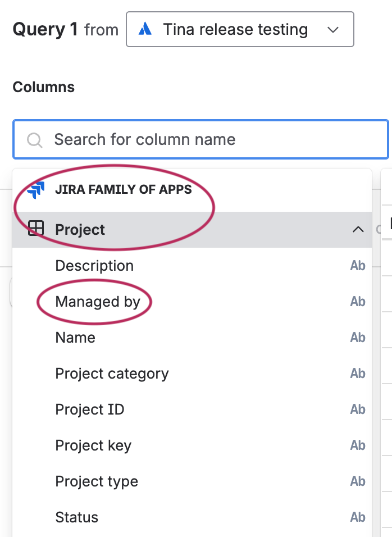Image resolution: width=392 pixels, height=537 pixels.
Task: Click the search magnifier icon
Action: pyautogui.click(x=35, y=140)
